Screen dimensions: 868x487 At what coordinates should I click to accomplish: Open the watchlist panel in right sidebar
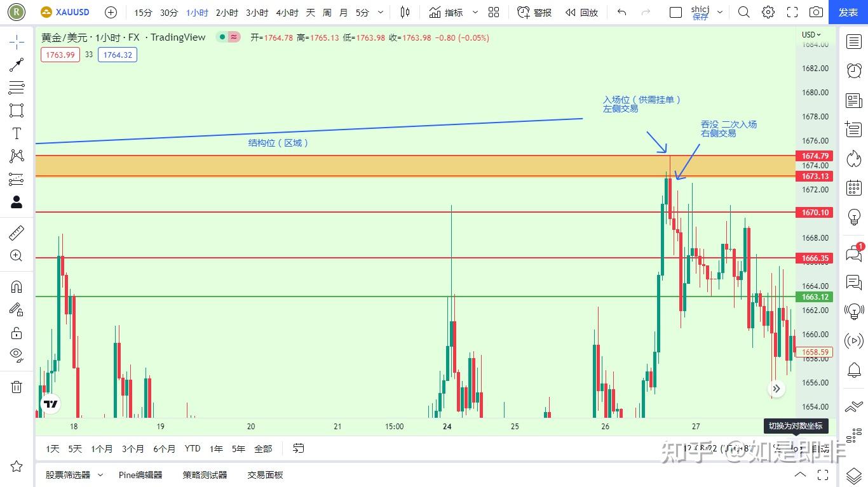point(854,42)
